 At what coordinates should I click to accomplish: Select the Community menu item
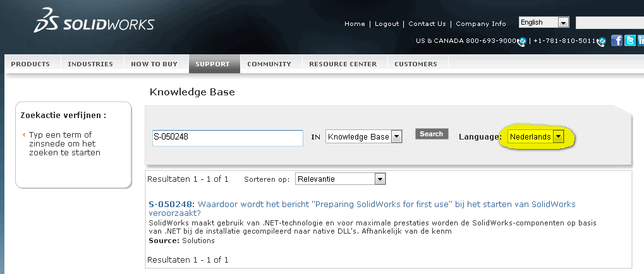(x=269, y=64)
